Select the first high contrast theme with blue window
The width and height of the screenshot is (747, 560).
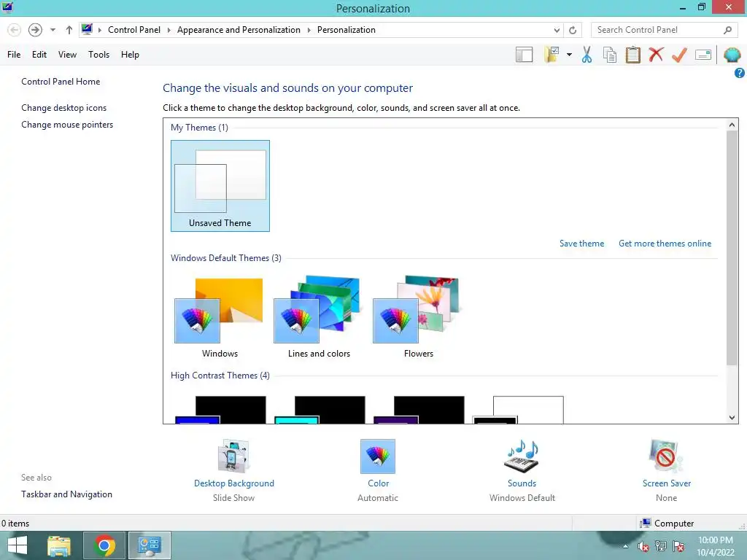tap(220, 410)
